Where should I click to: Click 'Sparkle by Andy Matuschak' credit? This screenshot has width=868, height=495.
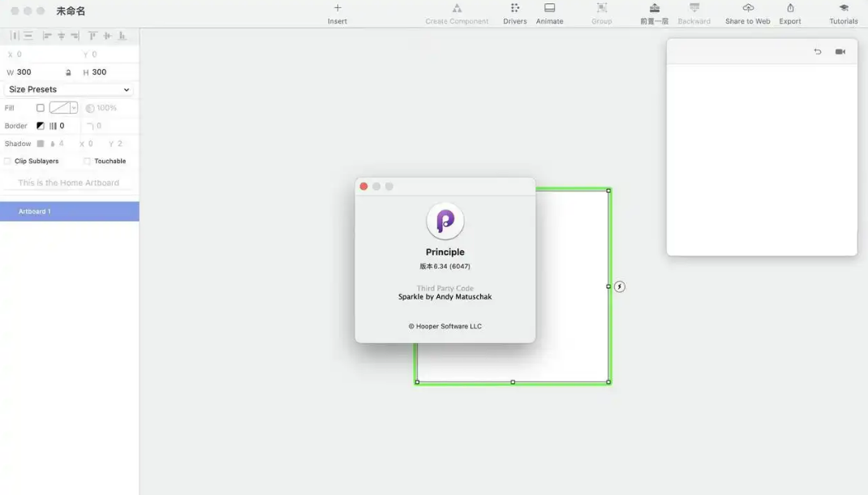click(445, 297)
